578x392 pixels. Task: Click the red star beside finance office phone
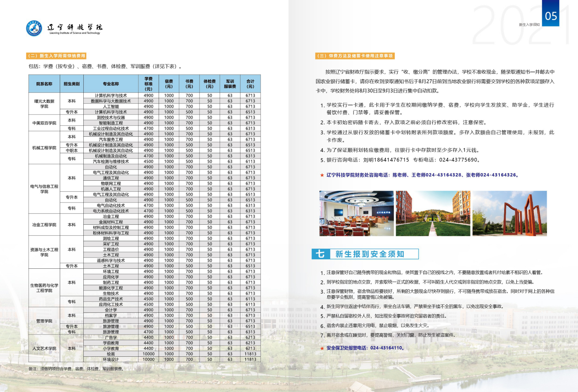pyautogui.click(x=322, y=175)
